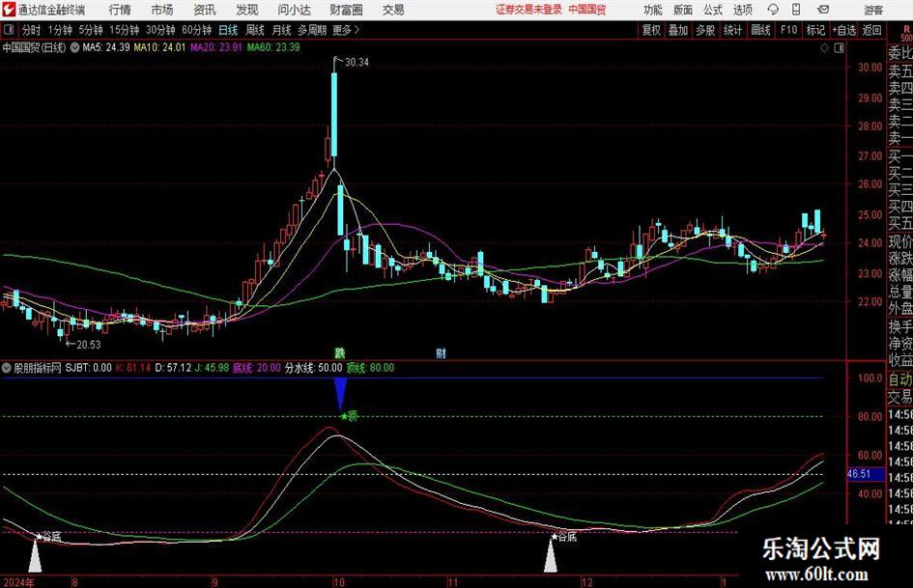
Task: Select the 60分钟 period
Action: 197,30
